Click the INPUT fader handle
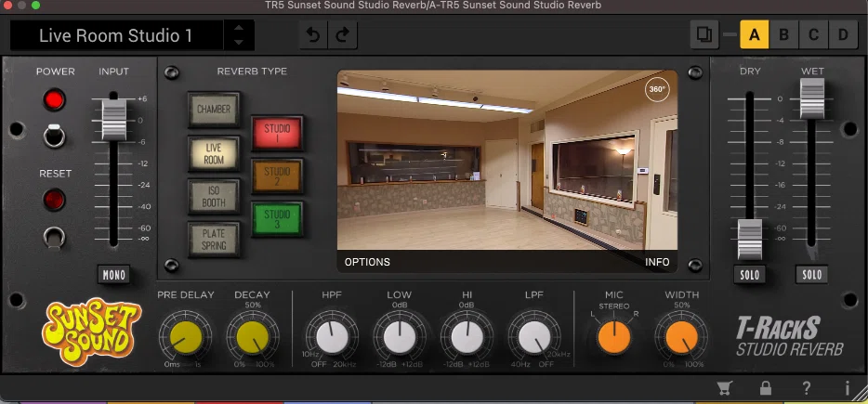Viewport: 868px width, 404px height. pyautogui.click(x=113, y=120)
